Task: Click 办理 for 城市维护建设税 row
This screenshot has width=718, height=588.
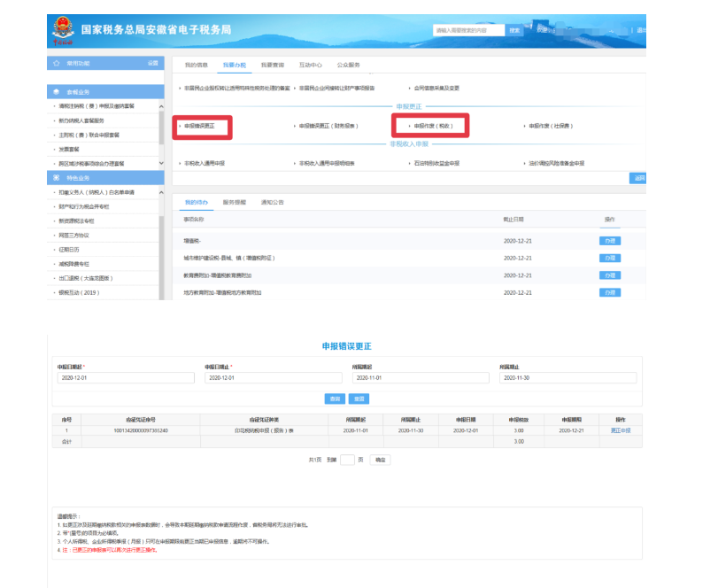Action: click(610, 259)
